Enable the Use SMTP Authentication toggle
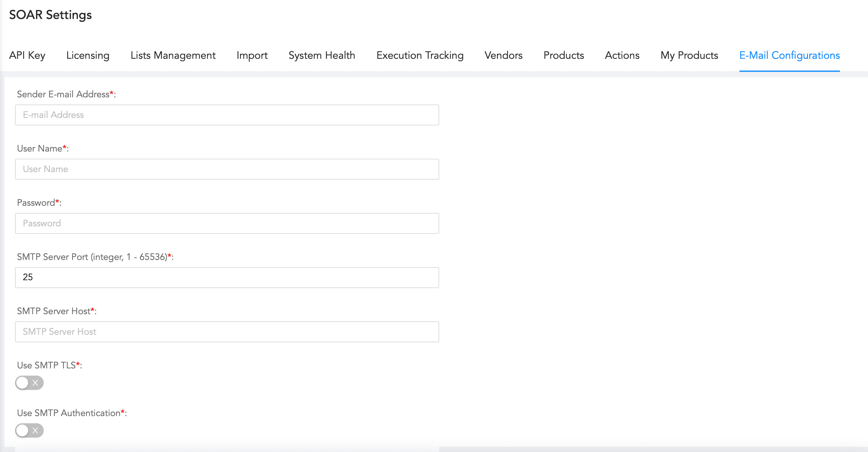Screen dimensions: 868x452 pos(29,430)
